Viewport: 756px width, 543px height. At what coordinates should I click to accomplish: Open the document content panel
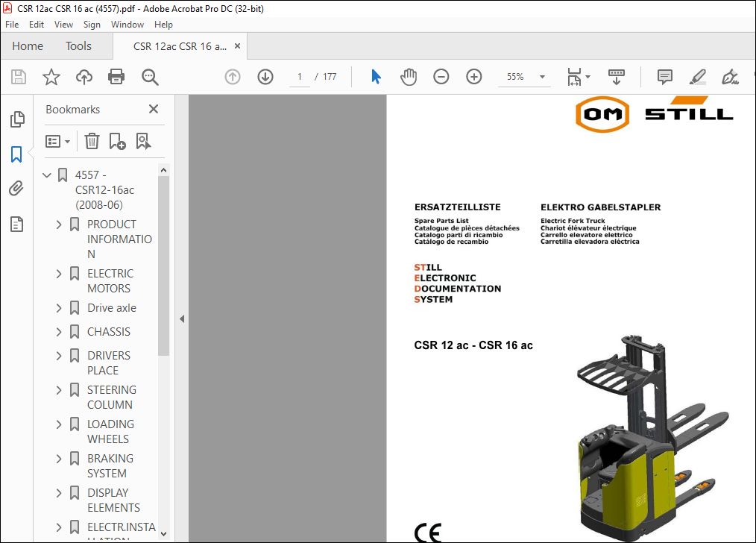(x=17, y=225)
